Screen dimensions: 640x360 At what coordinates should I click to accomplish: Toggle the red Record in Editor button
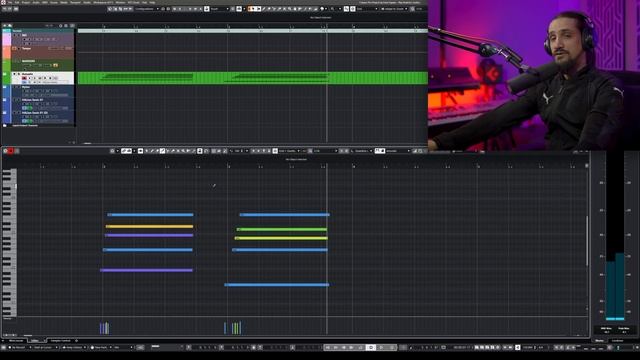(11, 151)
